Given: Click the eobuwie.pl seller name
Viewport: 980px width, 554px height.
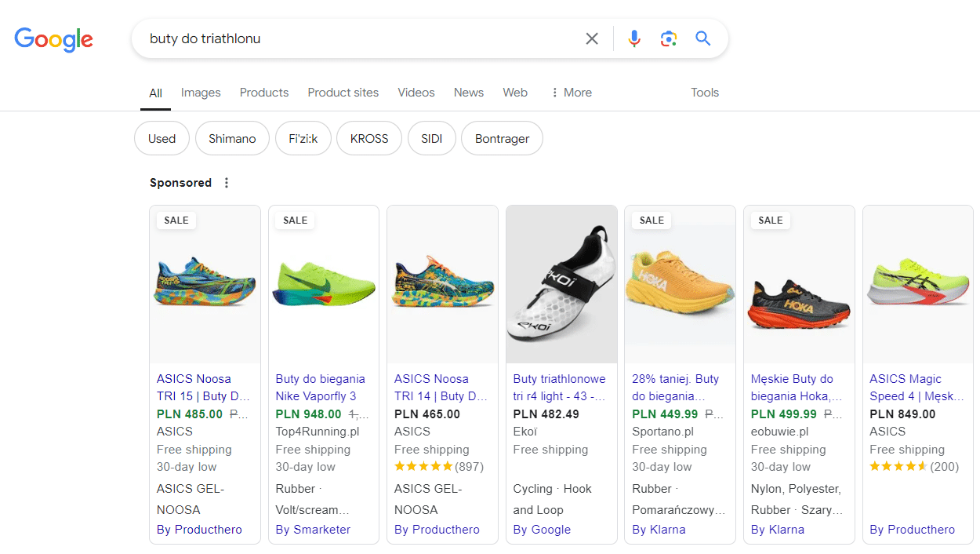Looking at the screenshot, I should tap(779, 432).
